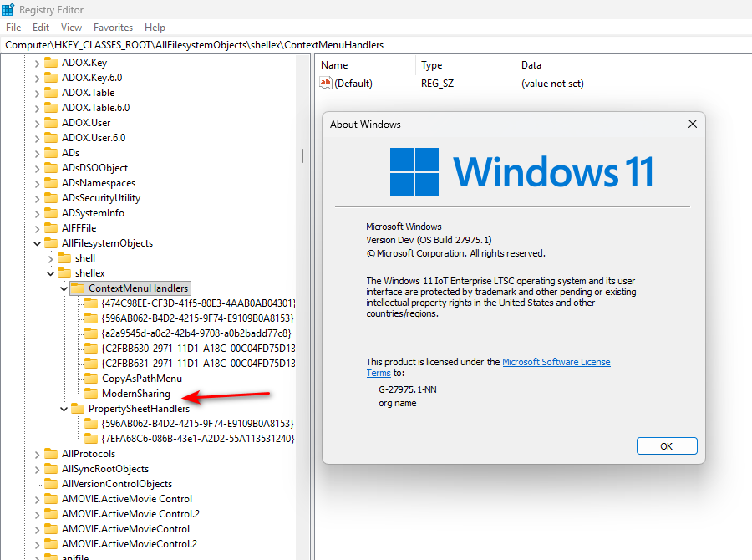Expand the ADOX.Table tree node
This screenshot has height=560, width=752.
37,93
